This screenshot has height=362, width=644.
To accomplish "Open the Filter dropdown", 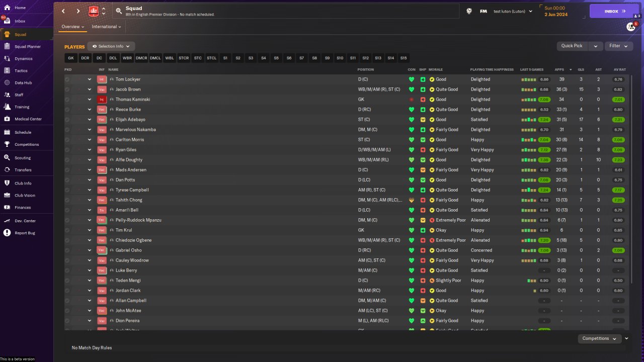I will pyautogui.click(x=618, y=46).
